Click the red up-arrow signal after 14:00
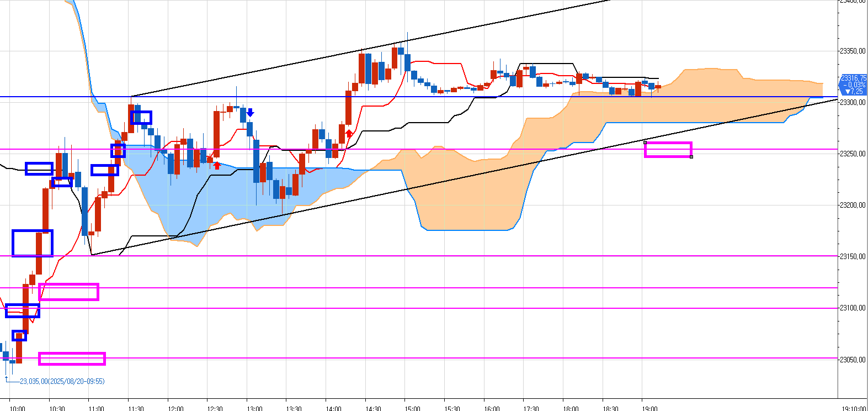This screenshot has height=411, width=868. pos(349,133)
